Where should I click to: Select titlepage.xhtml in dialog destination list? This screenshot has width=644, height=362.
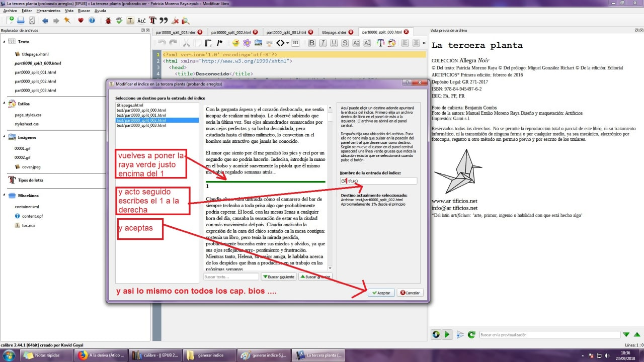157,105
